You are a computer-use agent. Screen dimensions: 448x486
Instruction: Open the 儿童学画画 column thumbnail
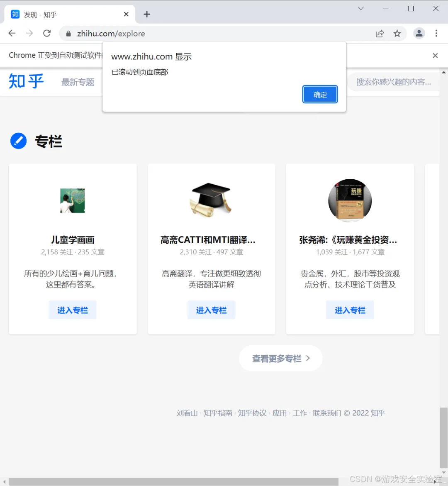[73, 200]
